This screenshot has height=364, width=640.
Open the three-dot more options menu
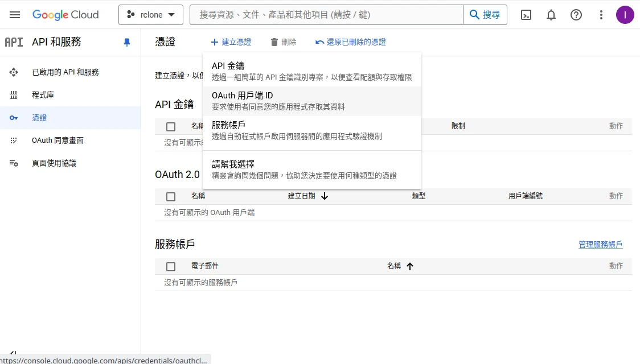(601, 15)
